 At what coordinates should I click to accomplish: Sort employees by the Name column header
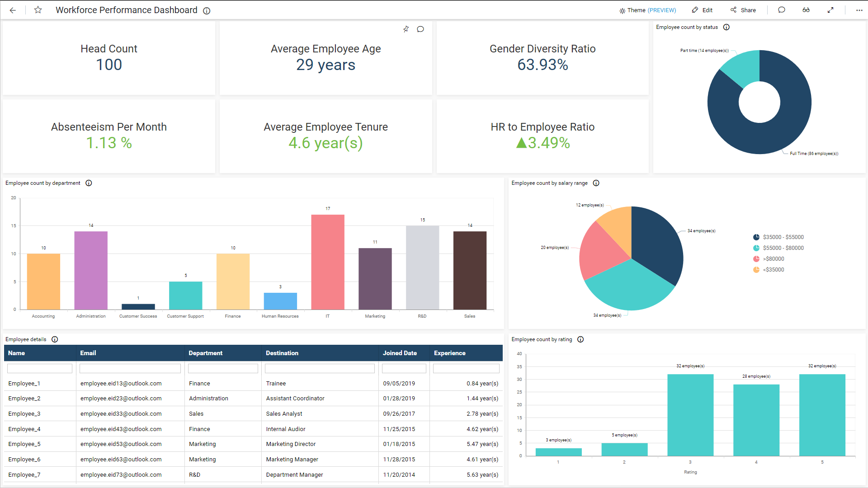(16, 353)
